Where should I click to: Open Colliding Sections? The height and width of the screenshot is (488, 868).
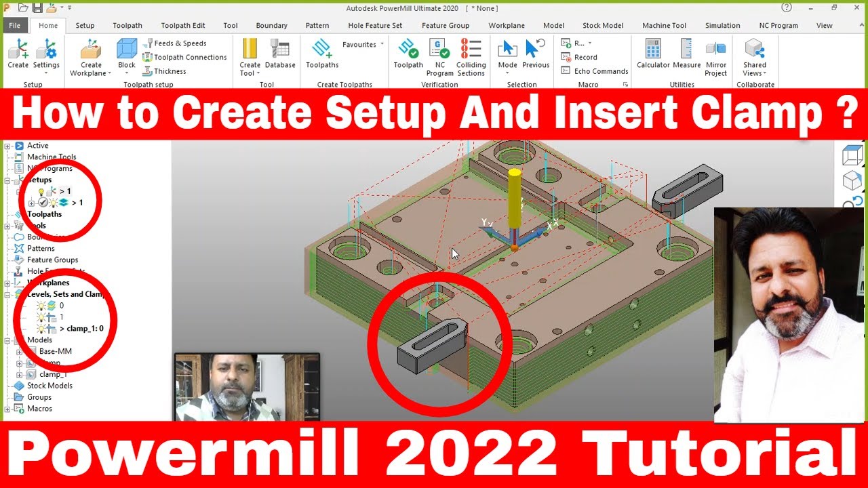coord(471,58)
